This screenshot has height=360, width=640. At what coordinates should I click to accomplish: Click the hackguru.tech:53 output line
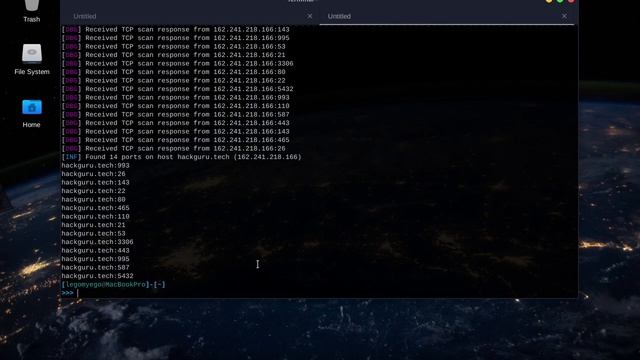coord(93,233)
